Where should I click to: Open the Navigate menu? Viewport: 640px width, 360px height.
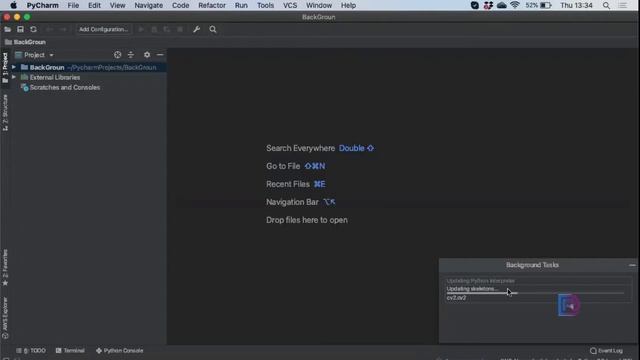[149, 5]
